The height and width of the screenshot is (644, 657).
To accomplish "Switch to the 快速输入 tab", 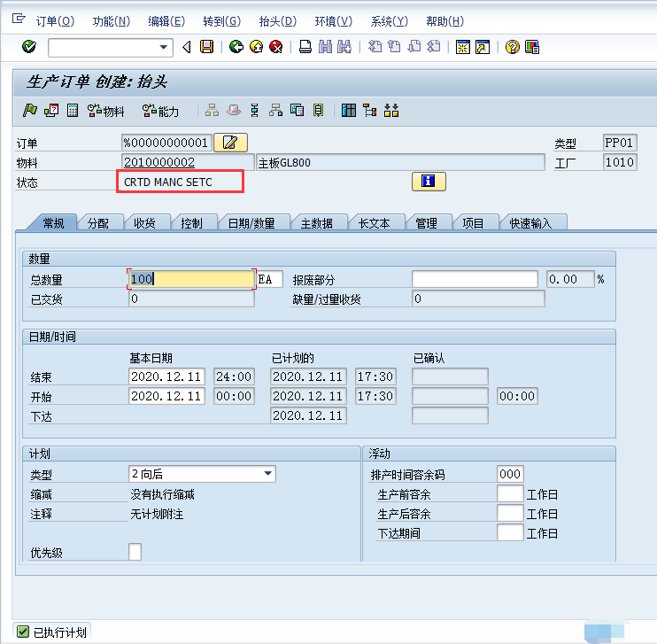I will point(530,223).
